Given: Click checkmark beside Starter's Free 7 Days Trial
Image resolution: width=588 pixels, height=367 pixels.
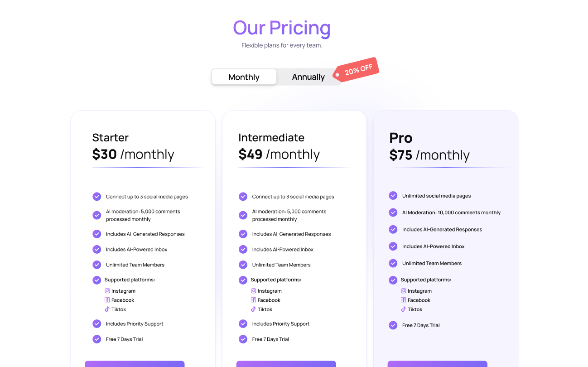Looking at the screenshot, I should 97,339.
